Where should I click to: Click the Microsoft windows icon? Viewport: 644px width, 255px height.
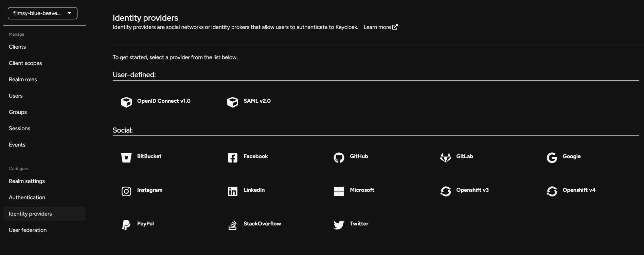[x=339, y=191]
